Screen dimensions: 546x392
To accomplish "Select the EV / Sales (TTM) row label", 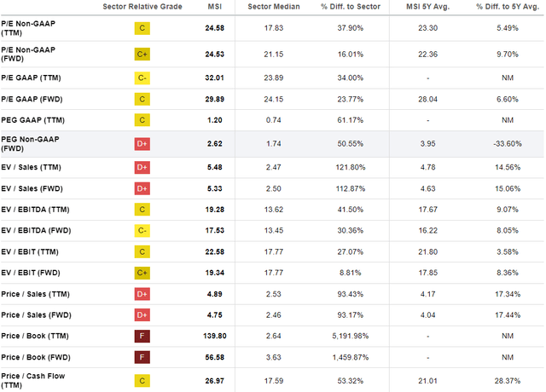I will 31,167.
